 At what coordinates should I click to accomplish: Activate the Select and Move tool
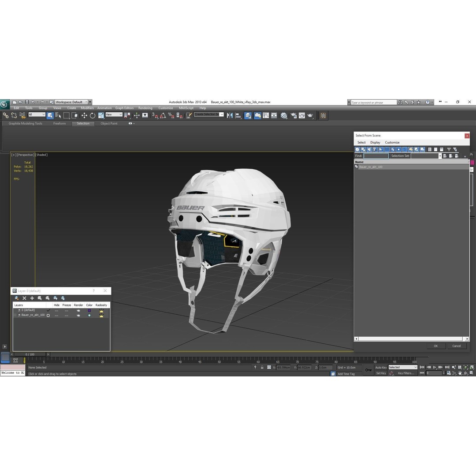coord(84,115)
